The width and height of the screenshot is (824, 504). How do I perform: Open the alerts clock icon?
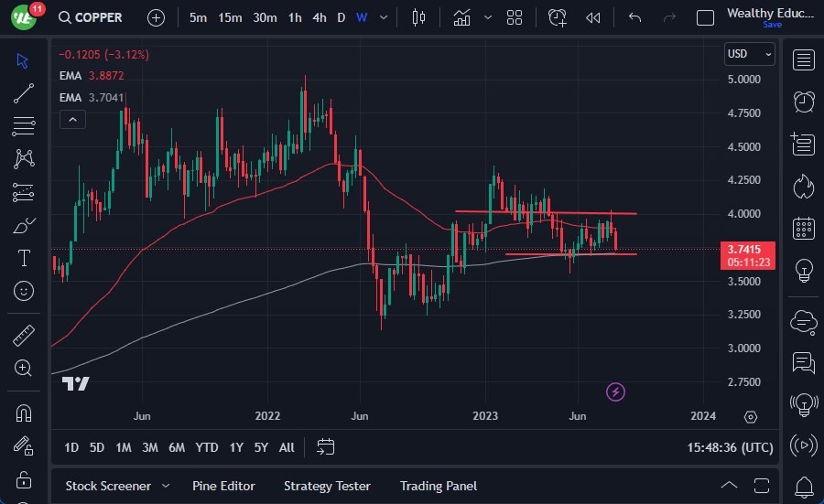(804, 102)
